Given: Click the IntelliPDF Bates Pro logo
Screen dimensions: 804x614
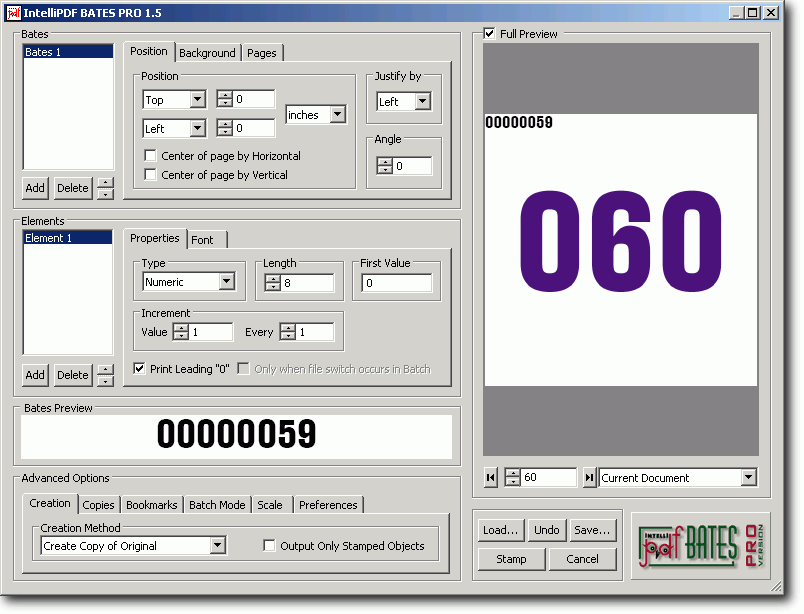Looking at the screenshot, I should click(x=701, y=546).
